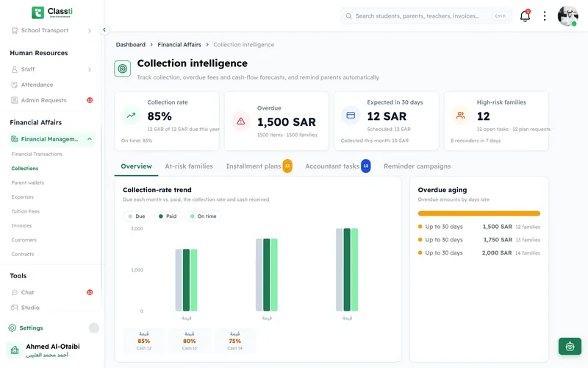This screenshot has width=588, height=368.
Task: Click the Collection rate trend arrow icon
Action: pos(131,116)
